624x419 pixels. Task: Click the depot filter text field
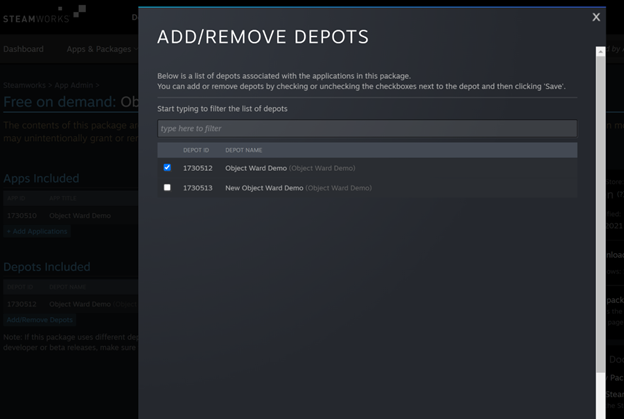tap(366, 129)
